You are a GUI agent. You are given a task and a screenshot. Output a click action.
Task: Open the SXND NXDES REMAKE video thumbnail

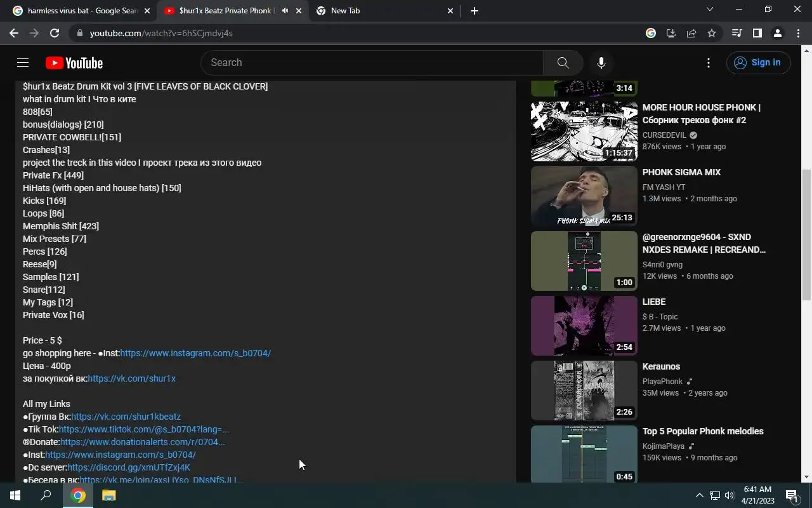click(584, 261)
